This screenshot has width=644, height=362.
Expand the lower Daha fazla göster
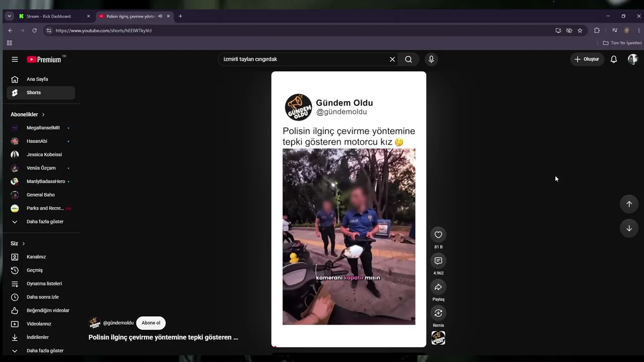coord(41,350)
